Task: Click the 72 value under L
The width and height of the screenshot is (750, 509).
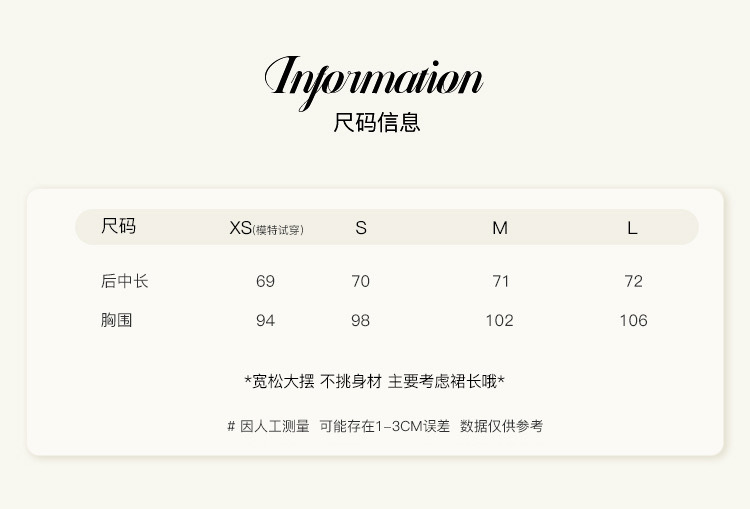Action: [634, 281]
